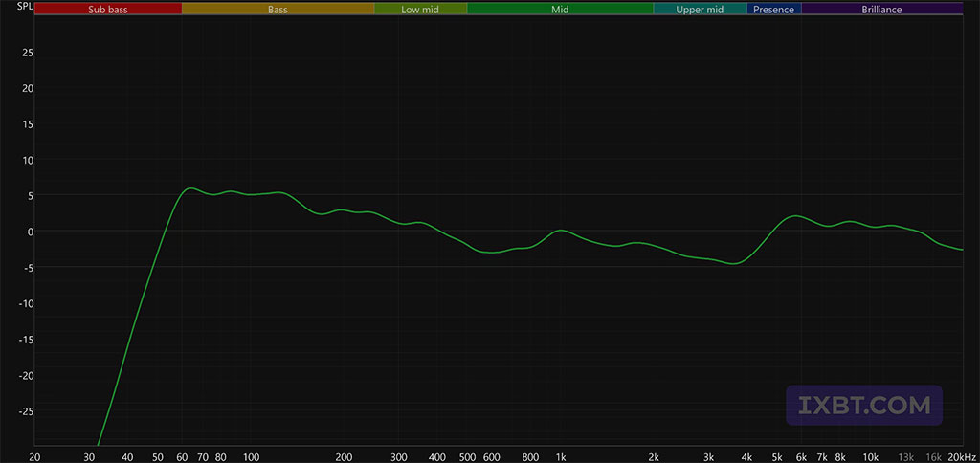Select the Sub bass band label
This screenshot has height=463, width=980.
107,10
